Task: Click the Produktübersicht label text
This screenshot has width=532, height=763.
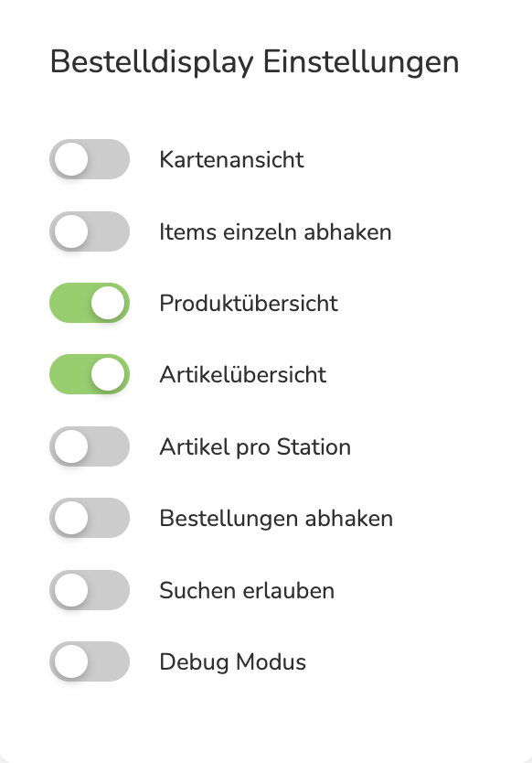Action: (x=249, y=303)
